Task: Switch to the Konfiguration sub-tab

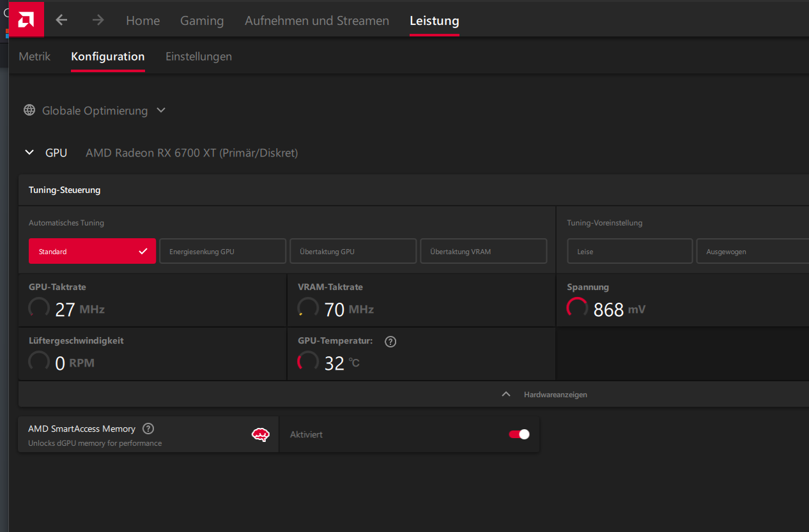Action: [x=108, y=56]
